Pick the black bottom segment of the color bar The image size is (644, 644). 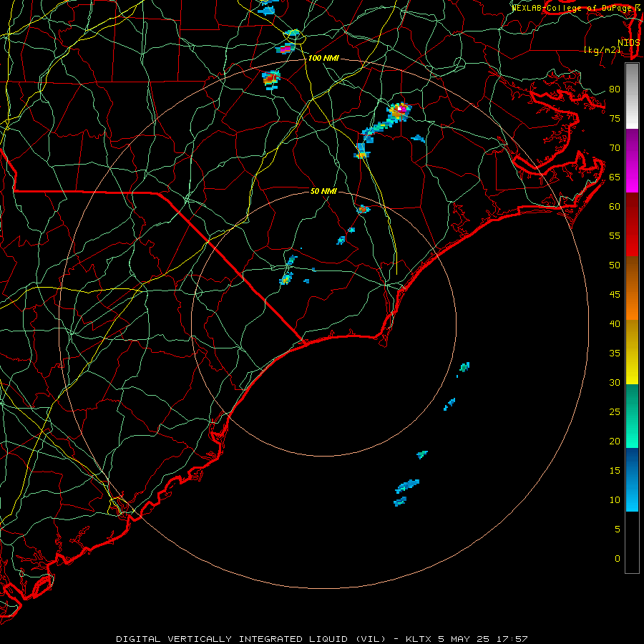click(632, 542)
